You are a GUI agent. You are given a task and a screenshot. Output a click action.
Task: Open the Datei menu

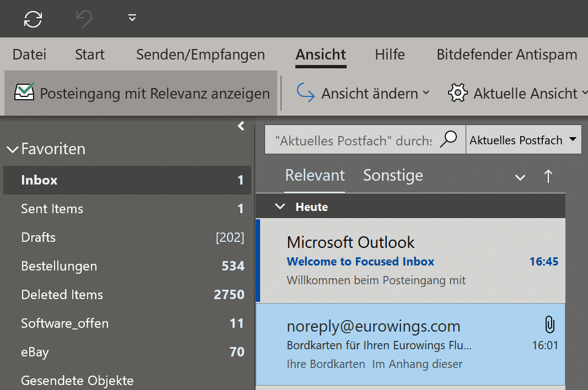pyautogui.click(x=29, y=55)
